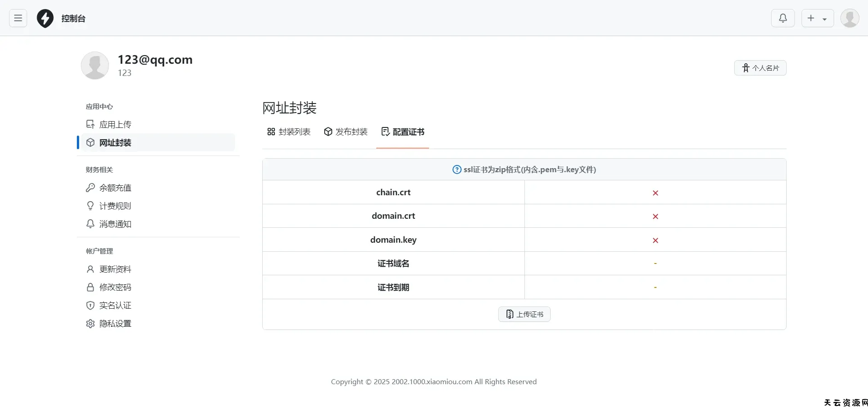Click the hamburger menu icon
This screenshot has width=868, height=414.
tap(18, 18)
